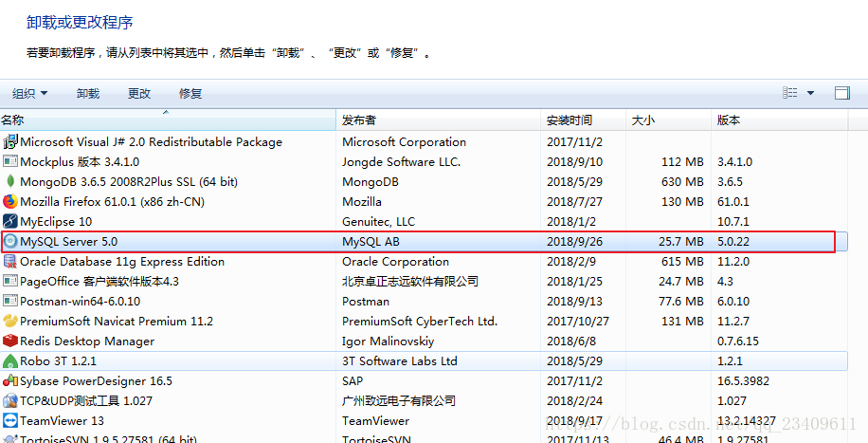Open the 组织 dropdown menu
The width and height of the screenshot is (868, 443).
pyautogui.click(x=30, y=94)
